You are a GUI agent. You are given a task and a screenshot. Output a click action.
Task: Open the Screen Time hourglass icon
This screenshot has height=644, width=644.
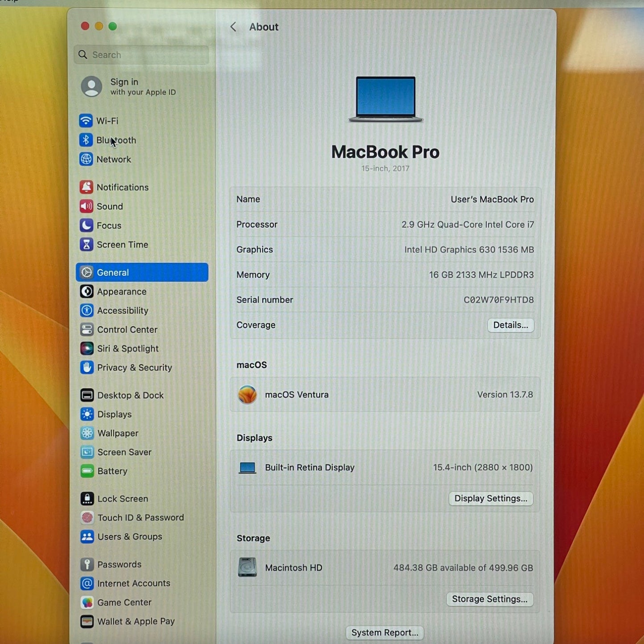coord(86,245)
